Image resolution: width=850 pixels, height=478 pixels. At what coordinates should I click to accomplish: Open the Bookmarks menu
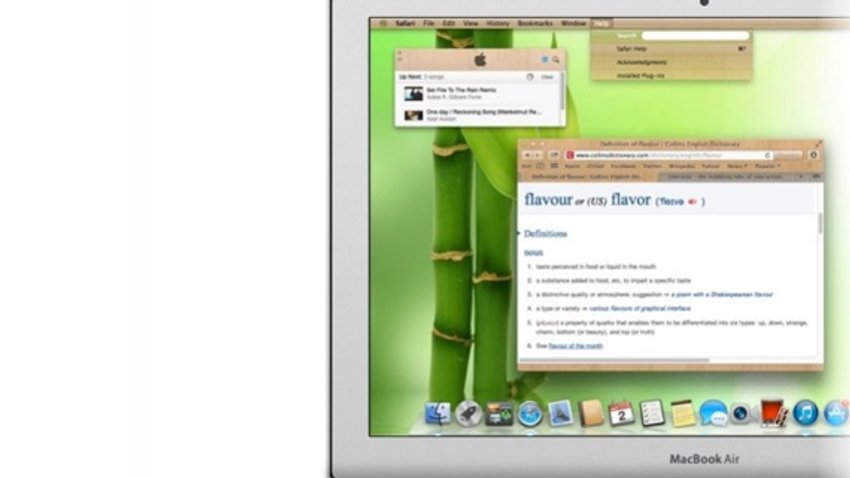(535, 23)
